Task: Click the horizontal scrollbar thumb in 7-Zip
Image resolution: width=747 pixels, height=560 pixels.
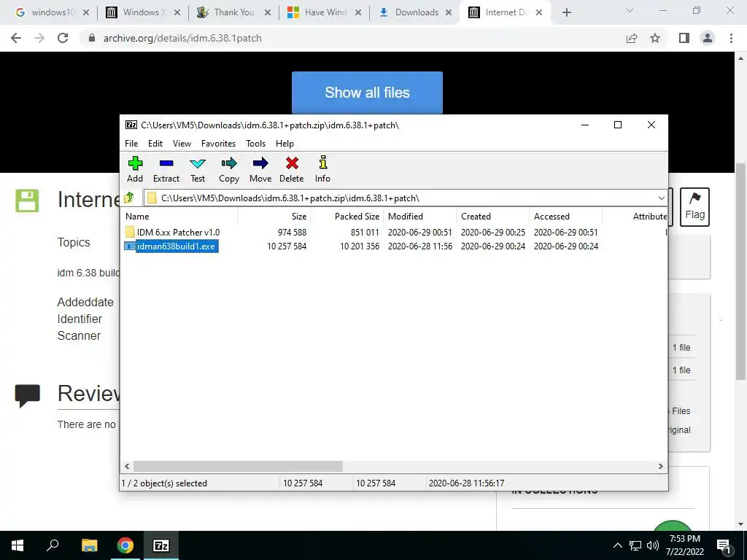Action: point(238,466)
